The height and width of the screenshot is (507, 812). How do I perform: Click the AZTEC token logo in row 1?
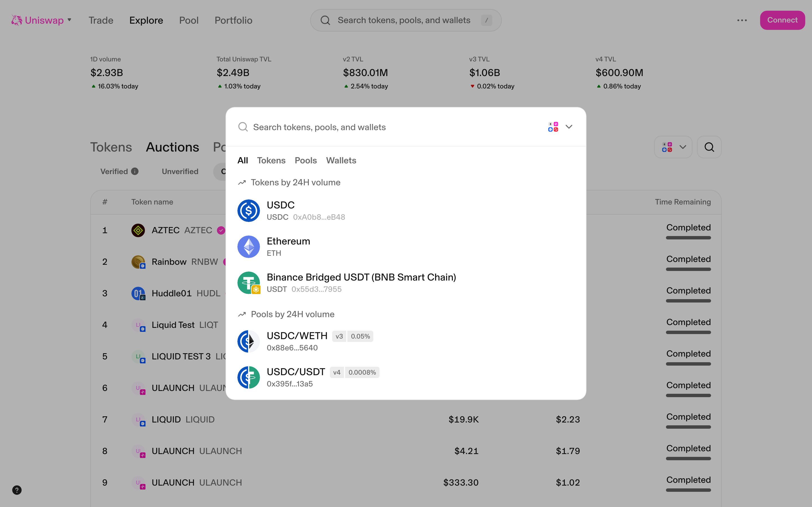tap(138, 230)
